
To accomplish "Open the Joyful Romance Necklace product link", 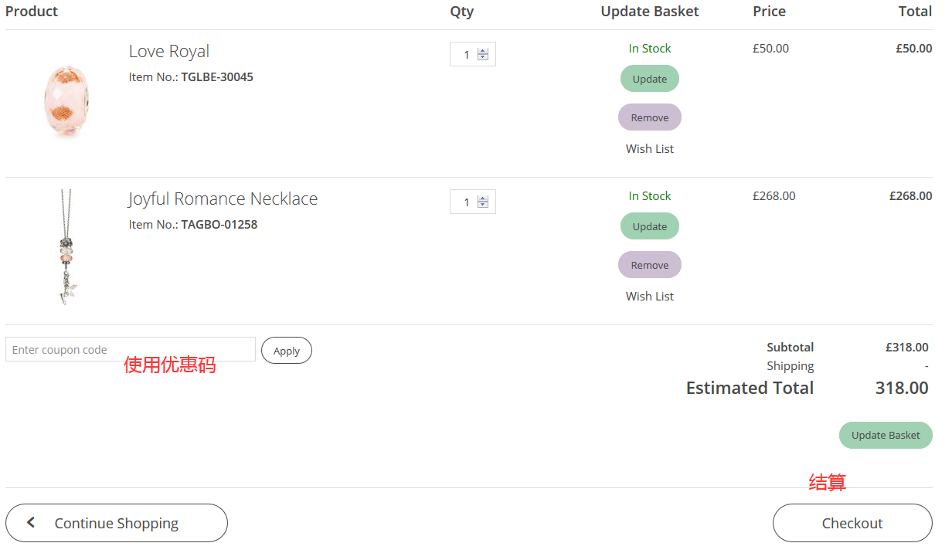I will 223,199.
